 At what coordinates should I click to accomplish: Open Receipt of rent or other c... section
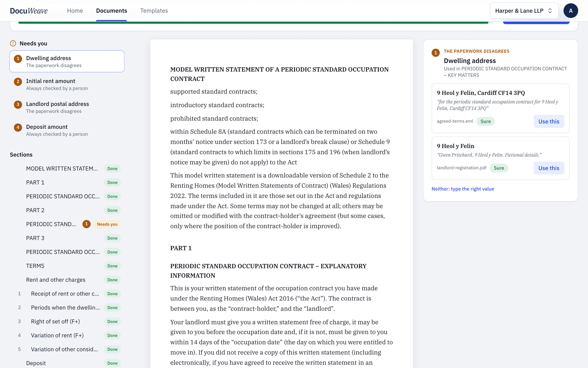[67, 294]
